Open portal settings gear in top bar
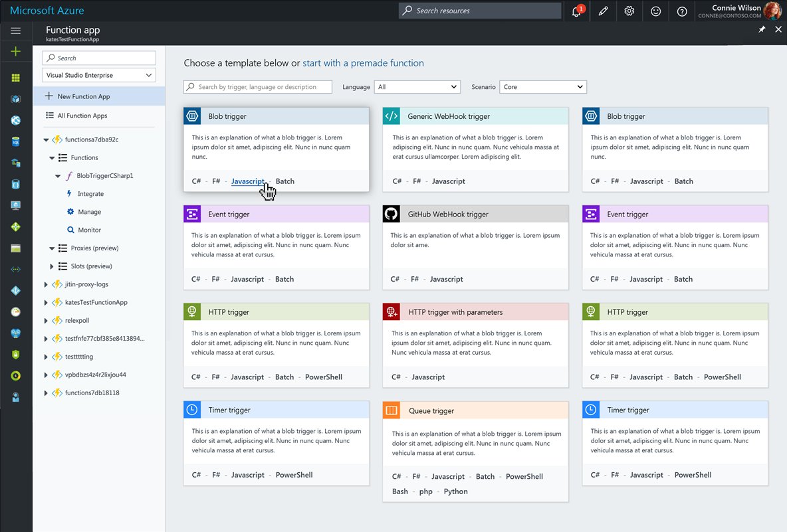The image size is (787, 532). 629,11
